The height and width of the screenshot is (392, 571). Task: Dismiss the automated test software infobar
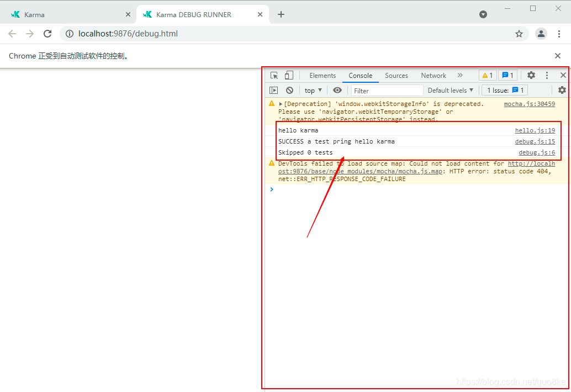coord(558,56)
